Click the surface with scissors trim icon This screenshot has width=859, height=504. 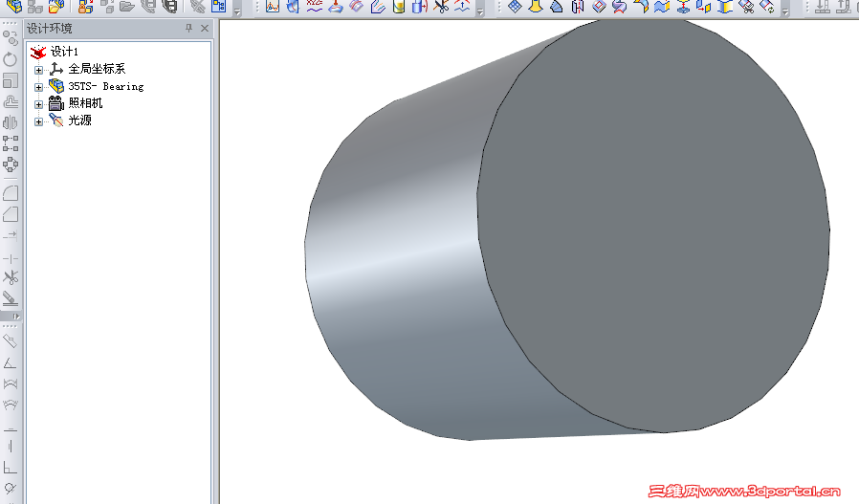pyautogui.click(x=746, y=6)
